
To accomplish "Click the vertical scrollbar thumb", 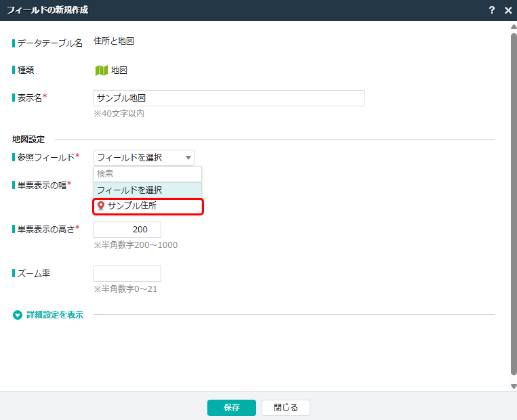I will (514, 204).
